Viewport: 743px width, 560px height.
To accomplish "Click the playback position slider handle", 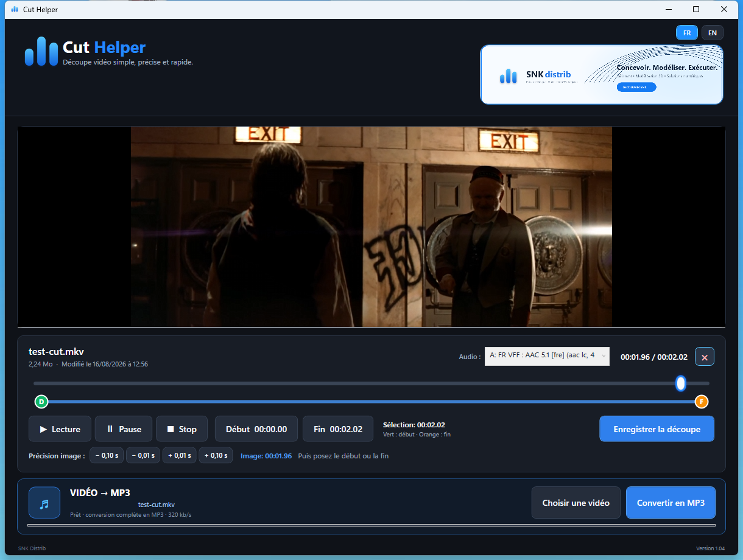I will click(x=681, y=383).
